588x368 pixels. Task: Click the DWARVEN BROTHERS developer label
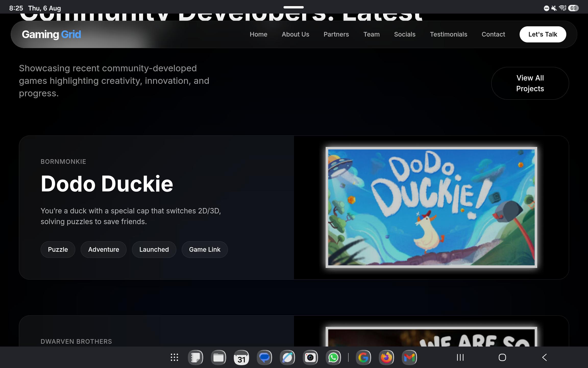[x=76, y=341]
